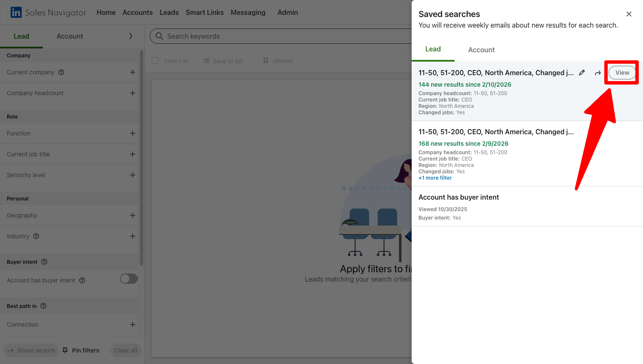
Task: Share first saved search with arrow icon
Action: coord(597,73)
